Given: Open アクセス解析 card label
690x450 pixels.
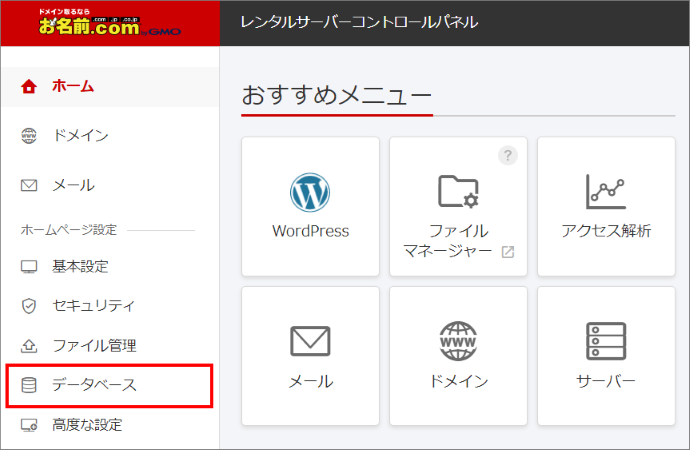Looking at the screenshot, I should tap(606, 230).
